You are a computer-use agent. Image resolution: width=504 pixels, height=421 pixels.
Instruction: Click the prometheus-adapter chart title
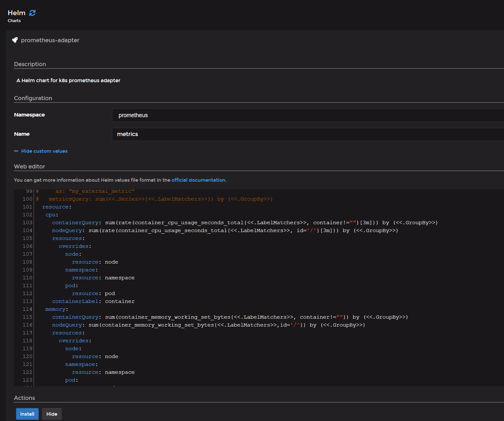[50, 40]
